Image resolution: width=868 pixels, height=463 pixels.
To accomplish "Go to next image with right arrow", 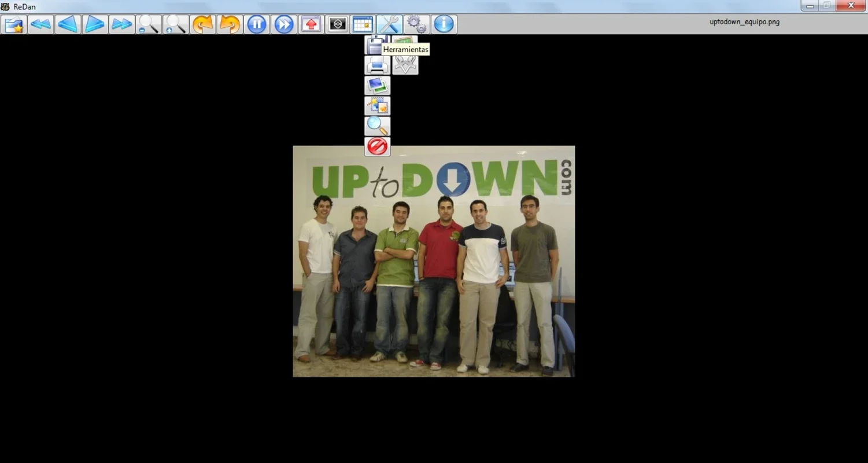I will coord(95,24).
